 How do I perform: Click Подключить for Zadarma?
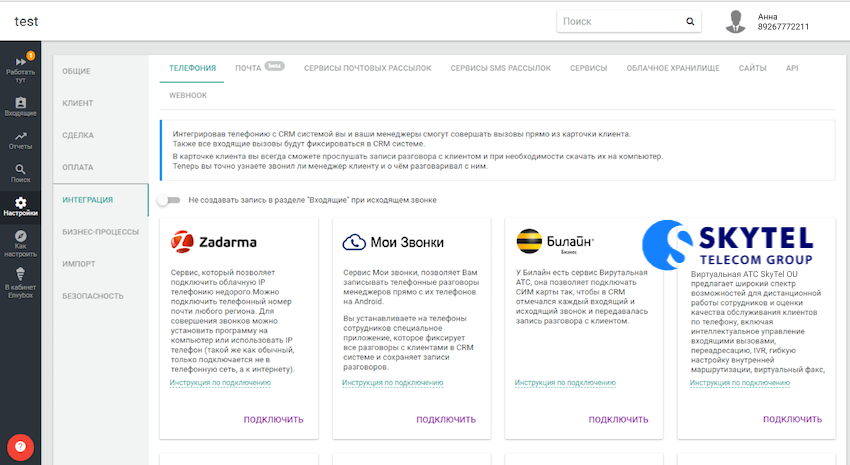pyautogui.click(x=273, y=419)
